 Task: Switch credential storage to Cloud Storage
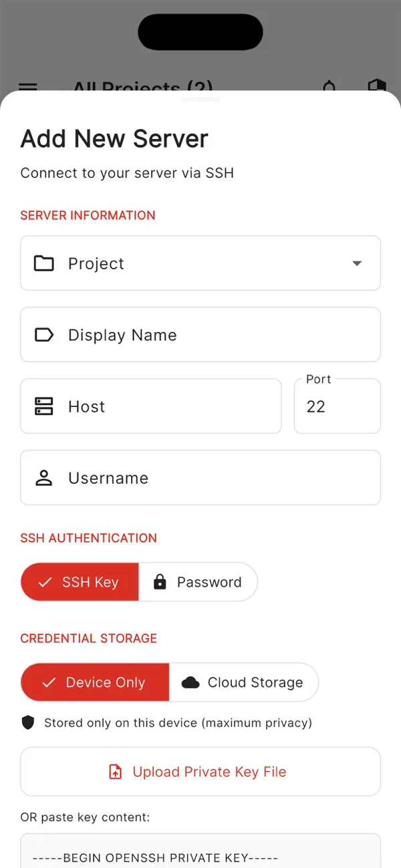[244, 682]
